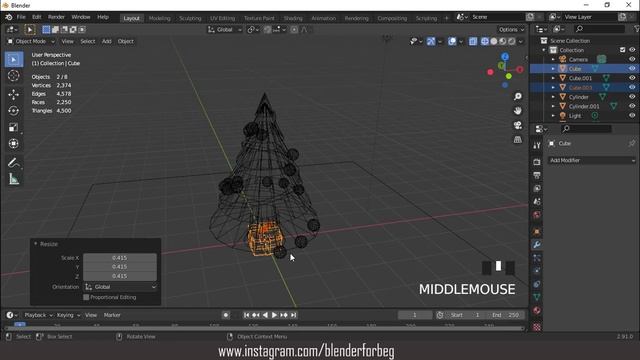Open the Object Data green triangle tab
Viewport: 640px width, 360px height.
(537, 297)
